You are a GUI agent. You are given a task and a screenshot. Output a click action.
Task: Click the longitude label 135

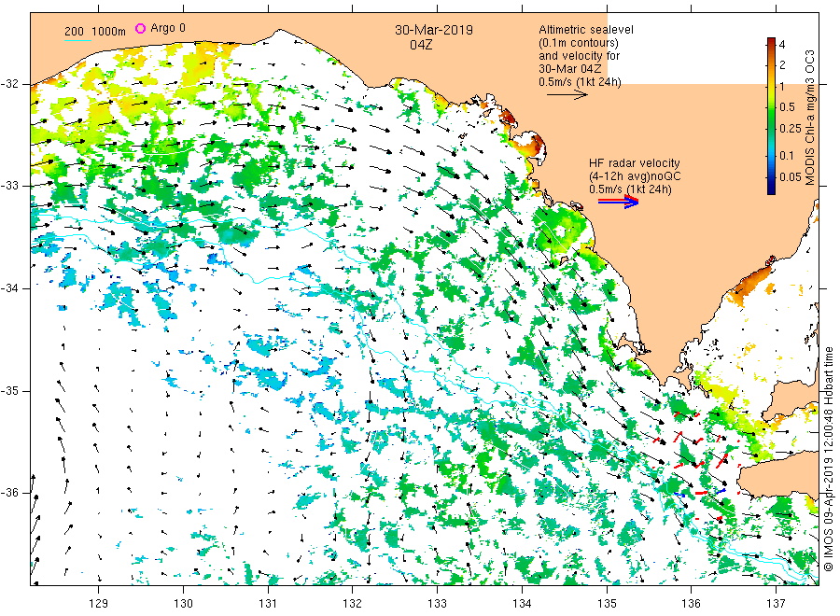(607, 604)
